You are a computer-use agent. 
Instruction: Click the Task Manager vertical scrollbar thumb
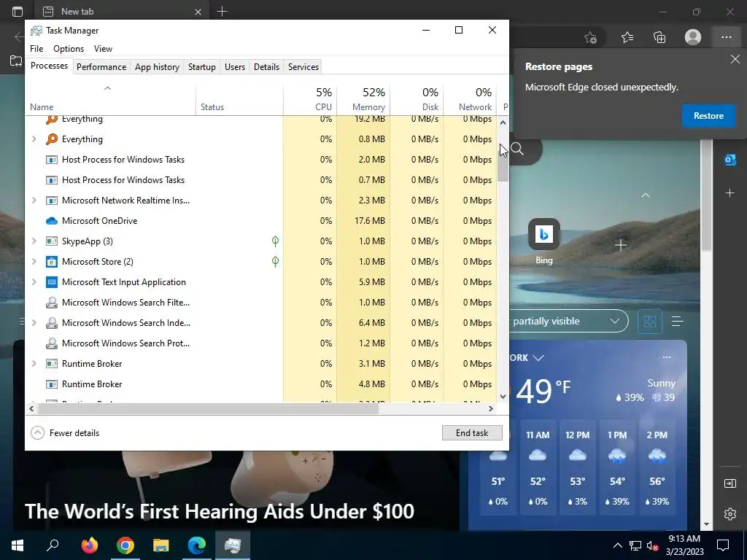point(503,162)
